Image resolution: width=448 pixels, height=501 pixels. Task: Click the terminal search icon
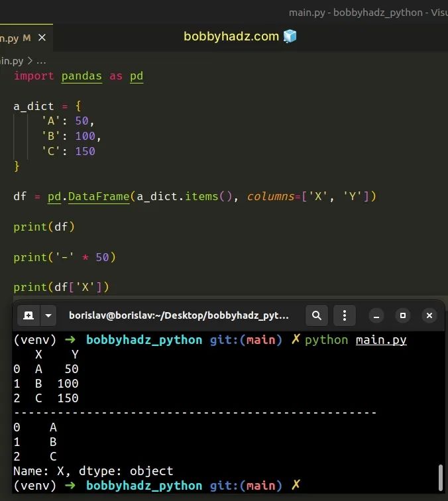317,315
